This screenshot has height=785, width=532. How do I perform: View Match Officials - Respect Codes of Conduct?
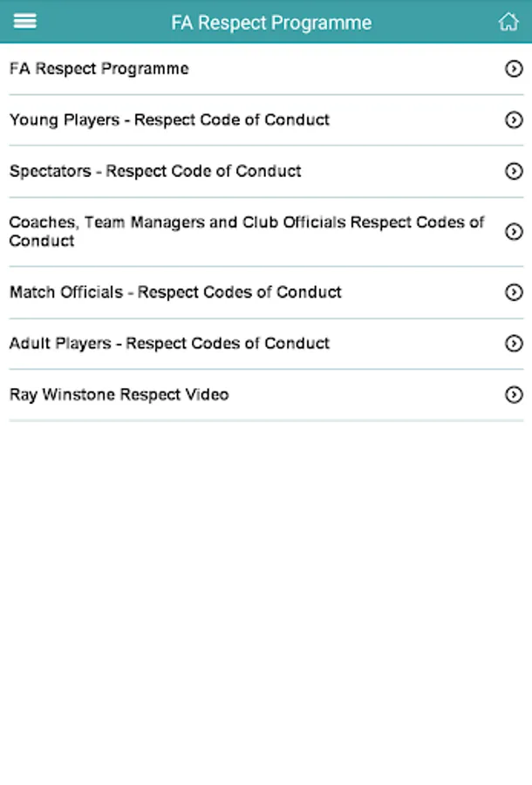tap(175, 292)
